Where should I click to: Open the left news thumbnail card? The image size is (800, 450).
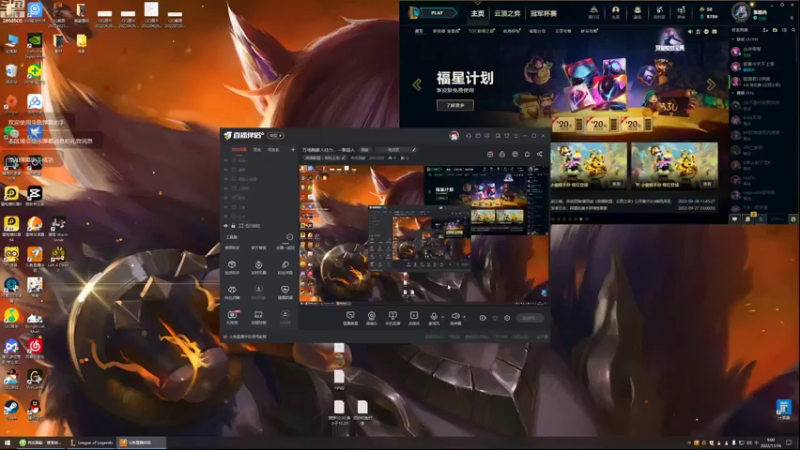click(589, 165)
